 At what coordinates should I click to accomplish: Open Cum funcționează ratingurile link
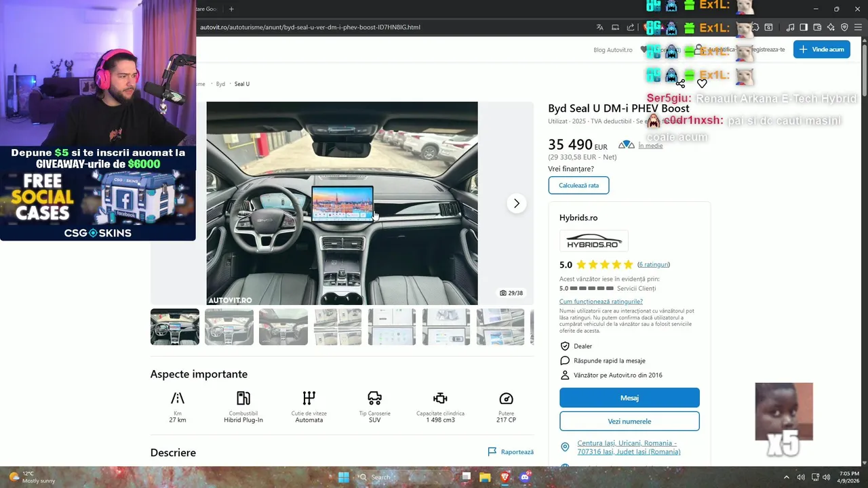601,301
